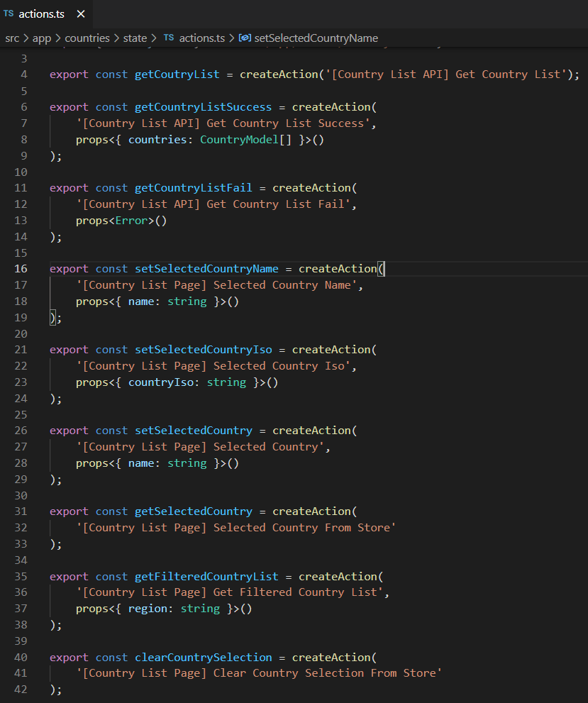Click line number 4 in the gutter
Screen dimensions: 588x703
pos(24,74)
